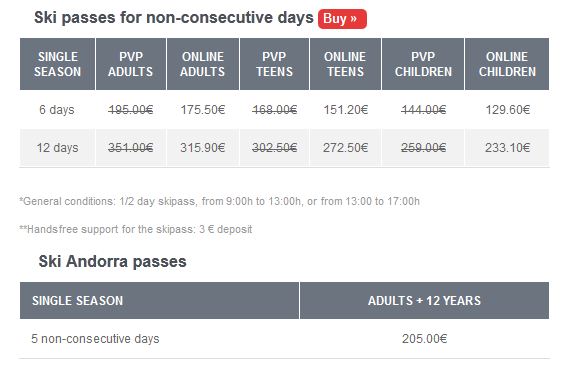Click the red Buy button
Screen dimensions: 568x373
[342, 19]
